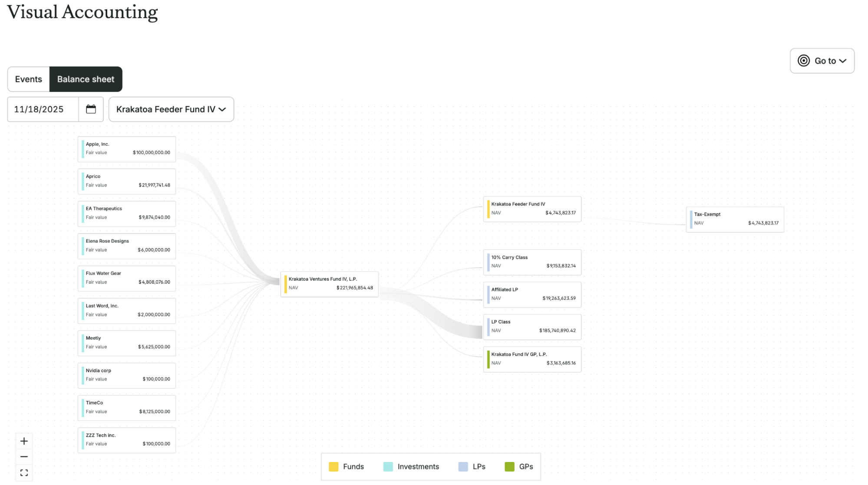Click the blue LPs legend swatch

click(x=463, y=467)
